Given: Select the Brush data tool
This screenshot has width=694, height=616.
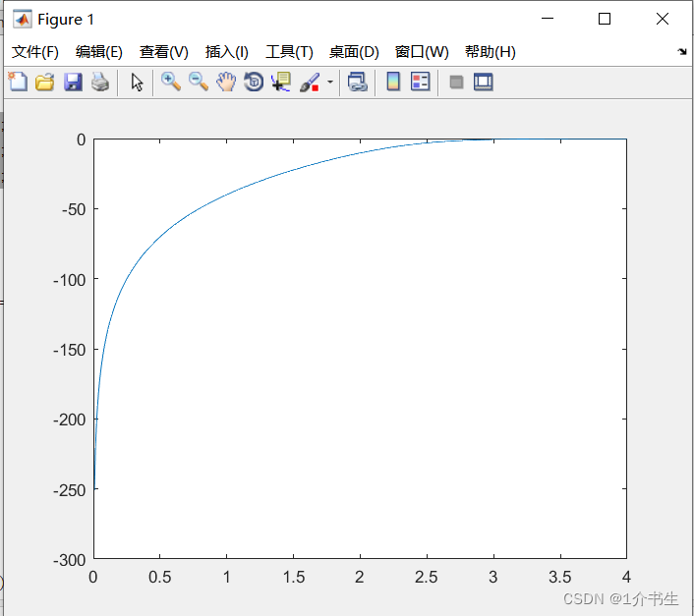Looking at the screenshot, I should [x=310, y=82].
